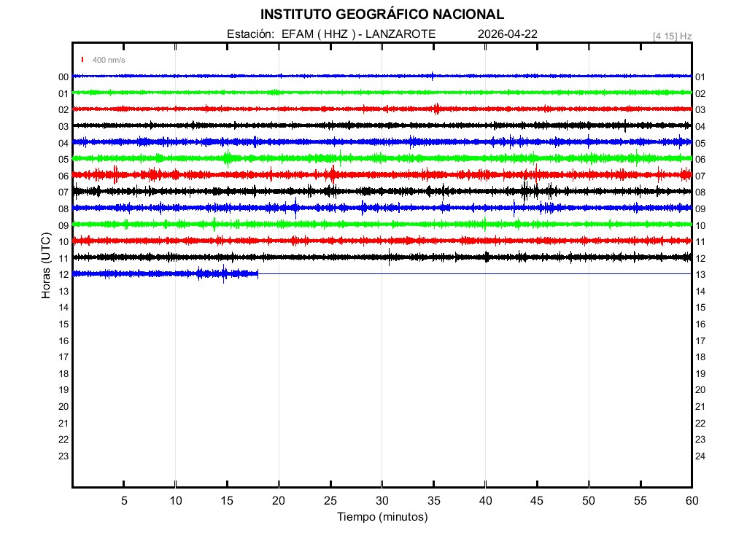Click the red amplitude scale bar
The height and width of the screenshot is (560, 747).
tap(83, 60)
